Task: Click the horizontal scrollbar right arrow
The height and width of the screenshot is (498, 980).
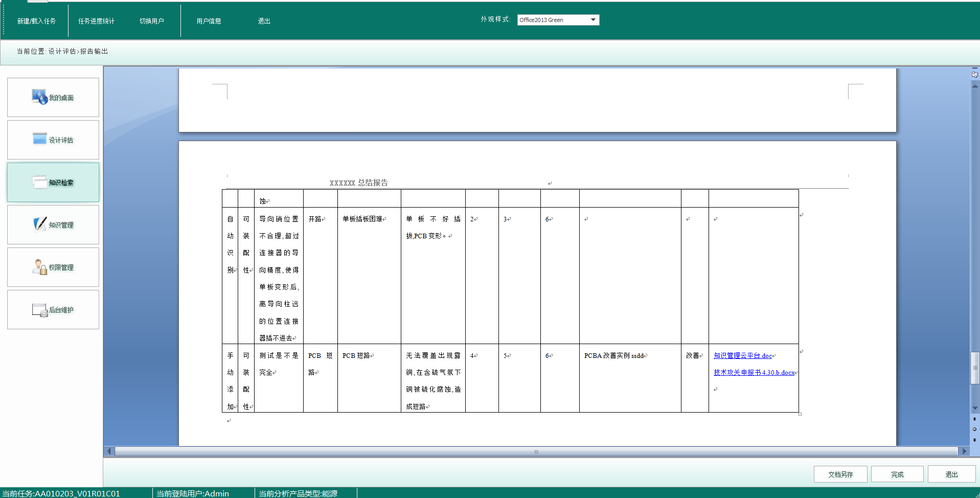Action: 964,451
